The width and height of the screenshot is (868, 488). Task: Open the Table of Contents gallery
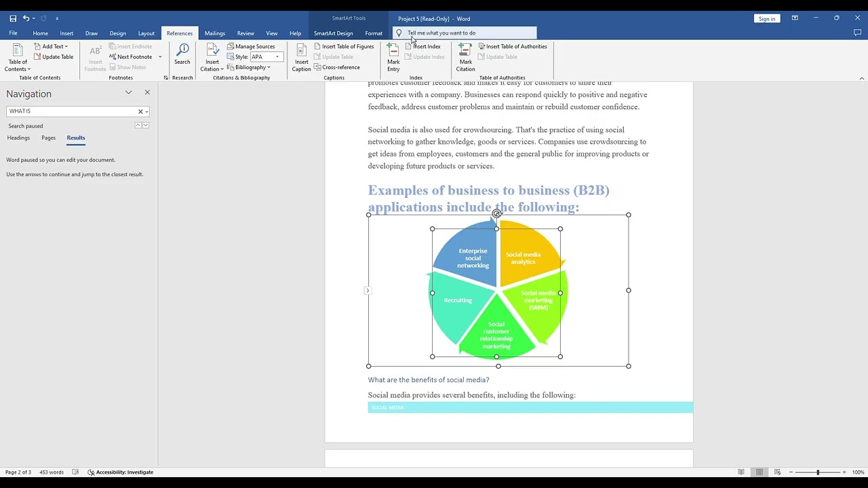point(18,58)
